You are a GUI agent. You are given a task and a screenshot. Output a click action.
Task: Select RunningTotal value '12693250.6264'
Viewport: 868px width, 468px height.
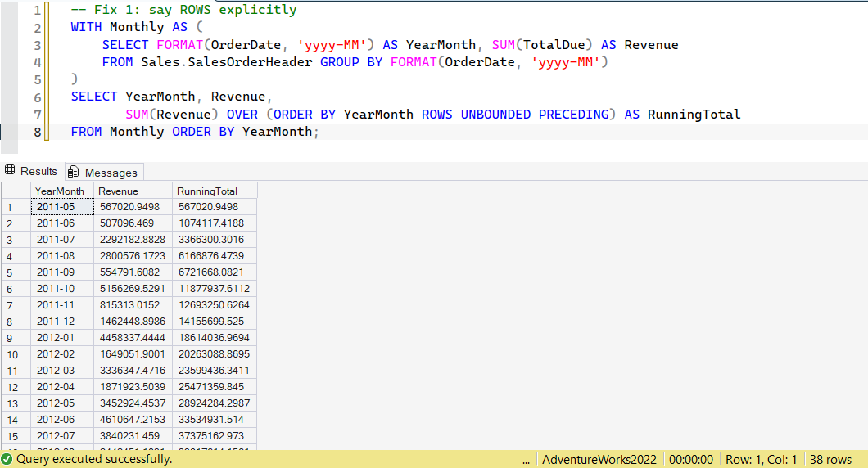[x=215, y=305]
